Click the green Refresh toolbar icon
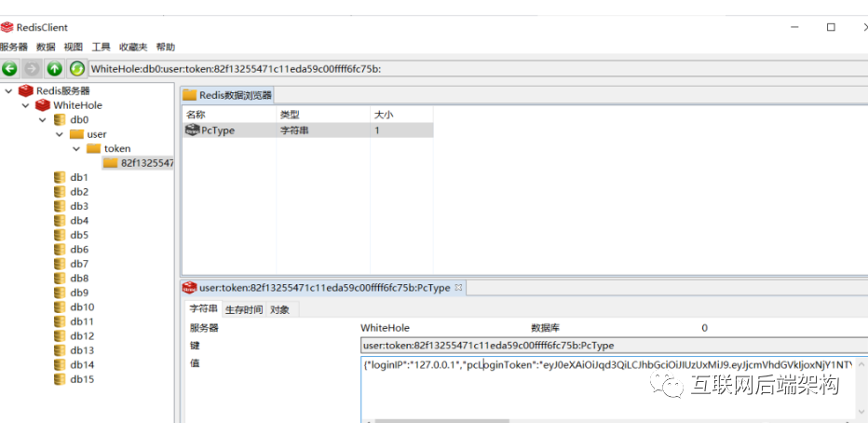Viewport: 868px width, 423px height. pyautogui.click(x=76, y=69)
